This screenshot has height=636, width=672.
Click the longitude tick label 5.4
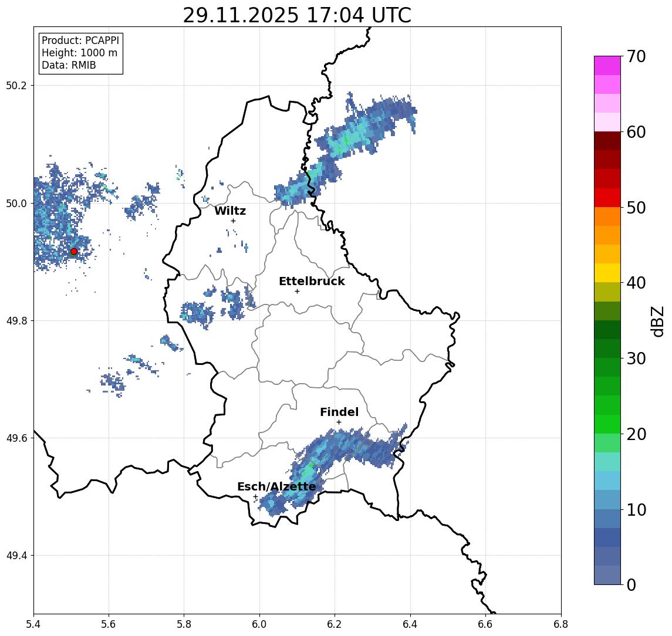[33, 624]
